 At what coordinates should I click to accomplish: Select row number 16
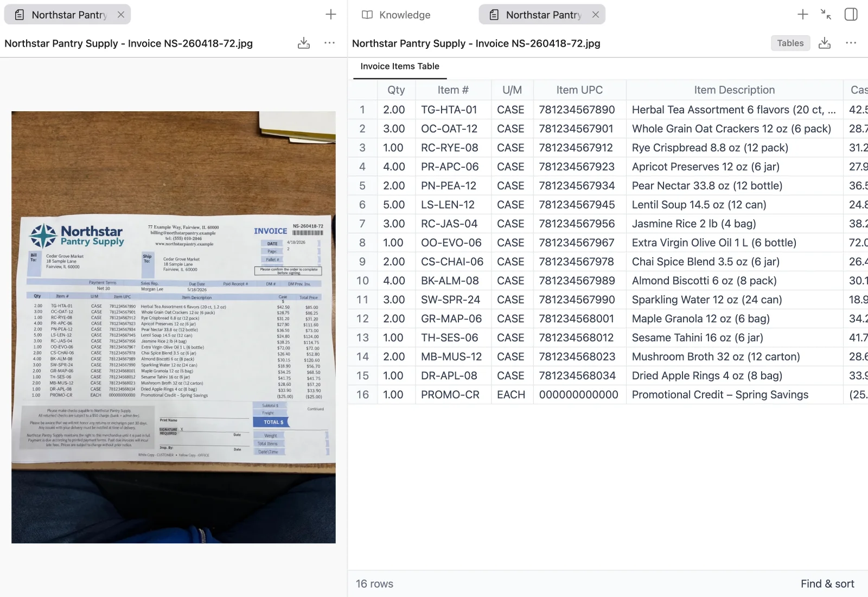coord(362,395)
